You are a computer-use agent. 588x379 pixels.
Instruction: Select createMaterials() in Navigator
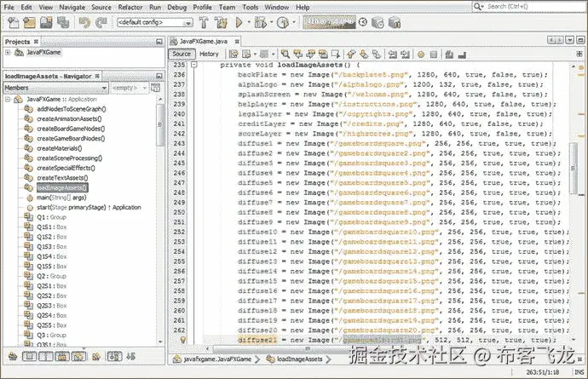click(x=60, y=148)
